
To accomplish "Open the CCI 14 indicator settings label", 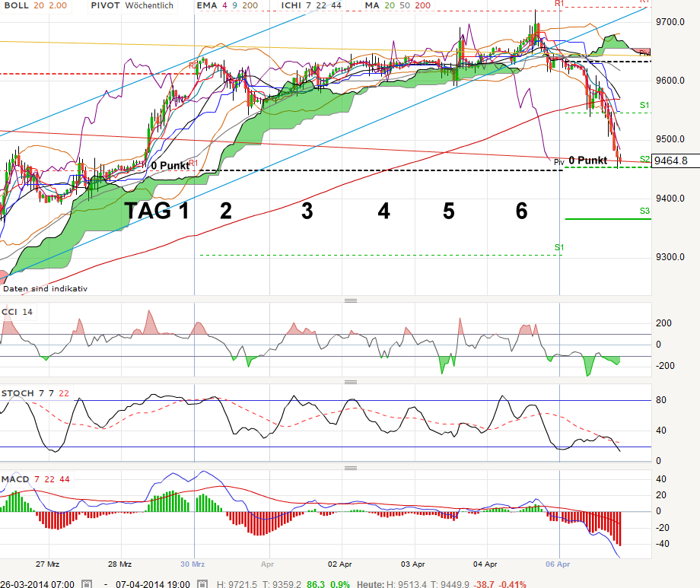I will 17,312.
